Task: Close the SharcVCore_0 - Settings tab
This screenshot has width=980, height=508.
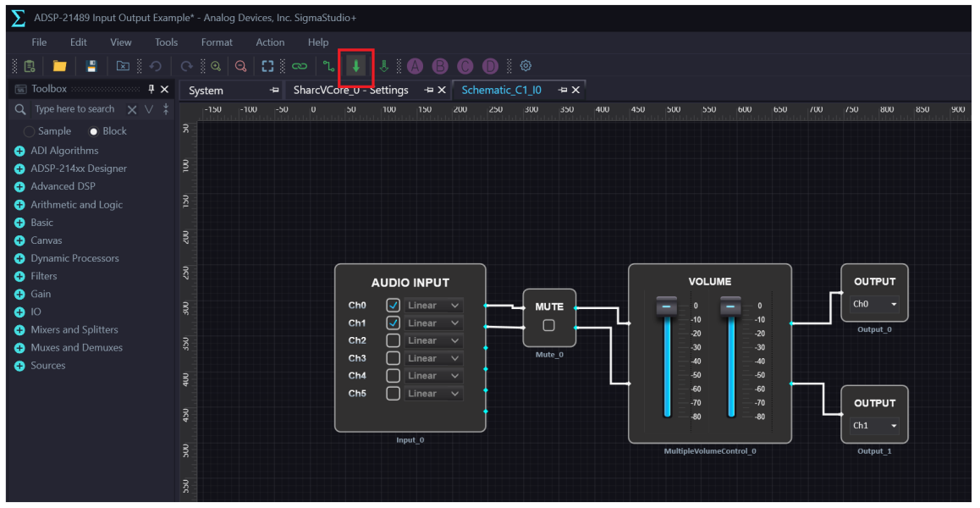Action: point(442,90)
